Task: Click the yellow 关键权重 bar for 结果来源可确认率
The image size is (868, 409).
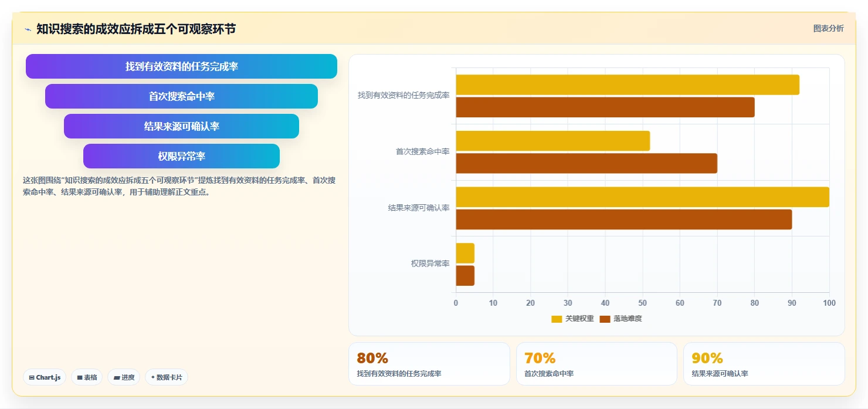Action: [643, 197]
